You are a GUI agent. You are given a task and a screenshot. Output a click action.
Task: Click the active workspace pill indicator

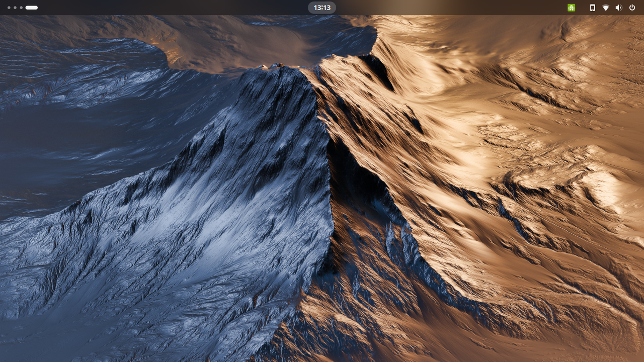coord(32,8)
